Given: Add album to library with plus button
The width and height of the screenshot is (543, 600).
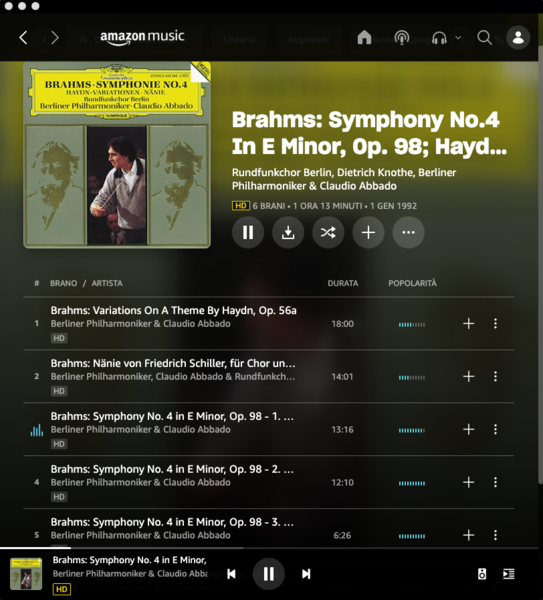Looking at the screenshot, I should click(368, 232).
